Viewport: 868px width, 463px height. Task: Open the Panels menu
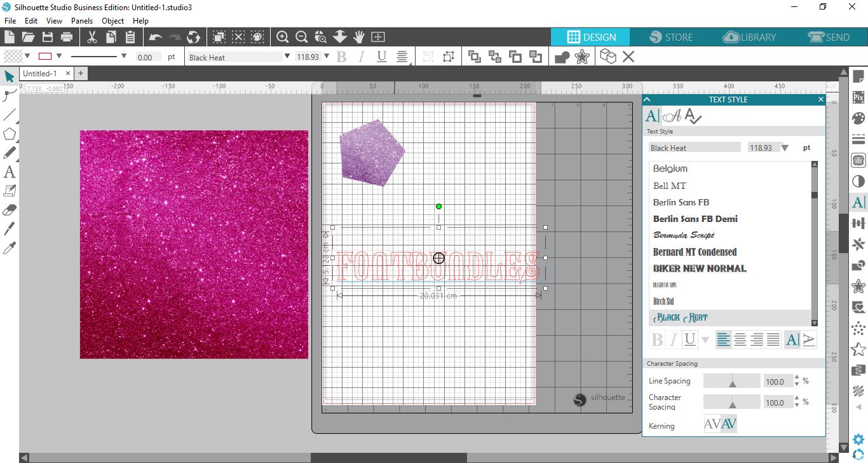click(82, 21)
